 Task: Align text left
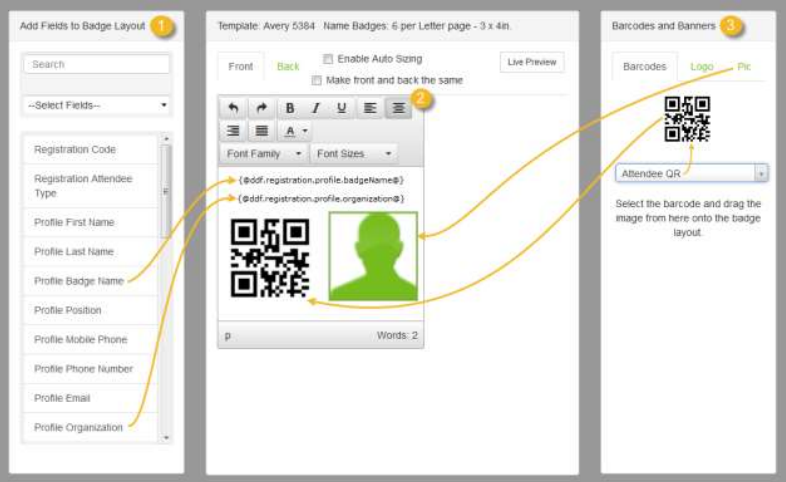pos(370,108)
